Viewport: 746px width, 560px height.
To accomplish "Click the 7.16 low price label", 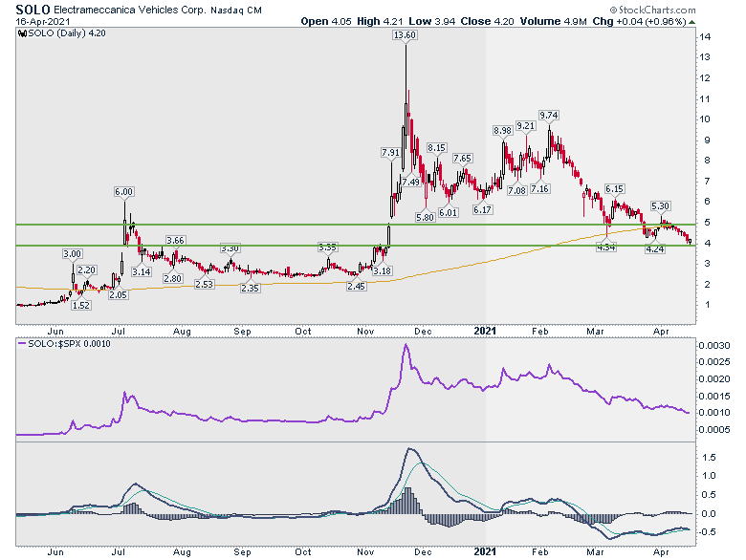I will pyautogui.click(x=540, y=188).
